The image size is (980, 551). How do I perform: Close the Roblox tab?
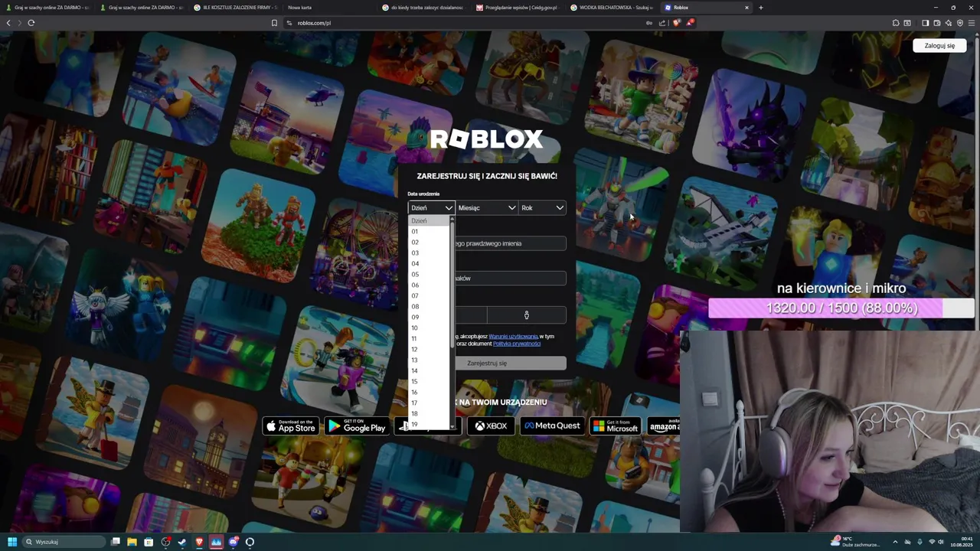click(x=746, y=8)
